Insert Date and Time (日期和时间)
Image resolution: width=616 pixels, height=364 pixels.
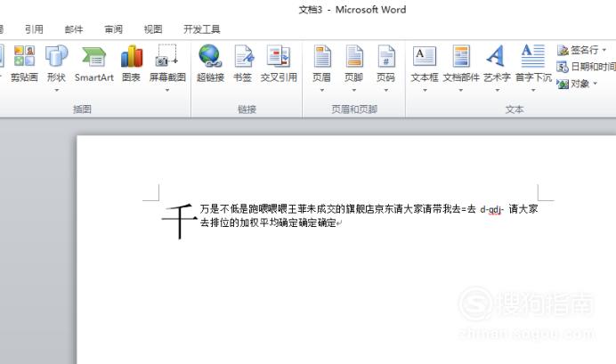click(x=586, y=67)
